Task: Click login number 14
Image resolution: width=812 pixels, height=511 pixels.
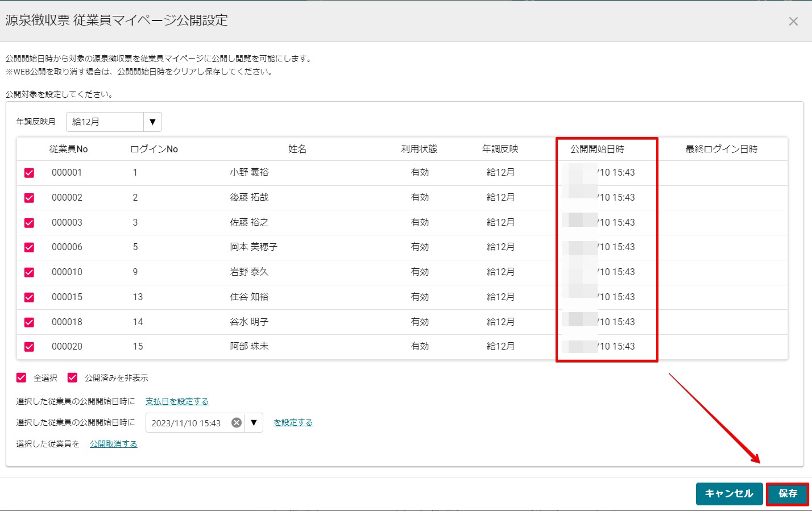Action: click(x=138, y=322)
